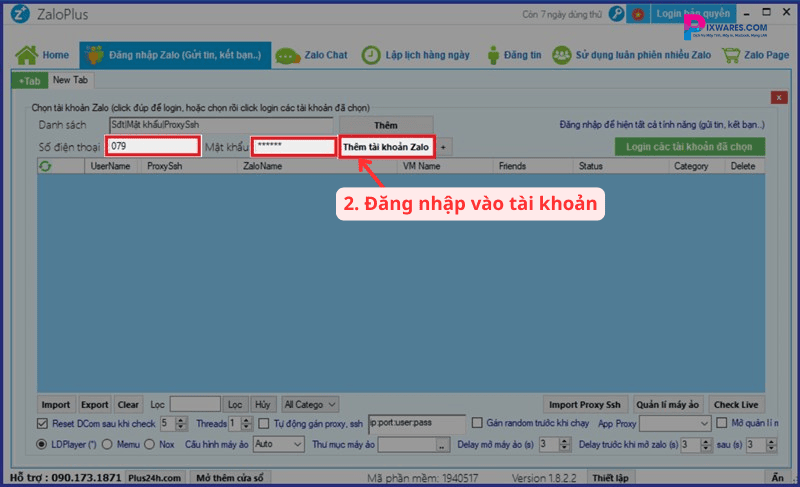800x487 pixels.
Task: Open the Cấu hình máy ảo Auto dropdown
Action: (x=296, y=443)
